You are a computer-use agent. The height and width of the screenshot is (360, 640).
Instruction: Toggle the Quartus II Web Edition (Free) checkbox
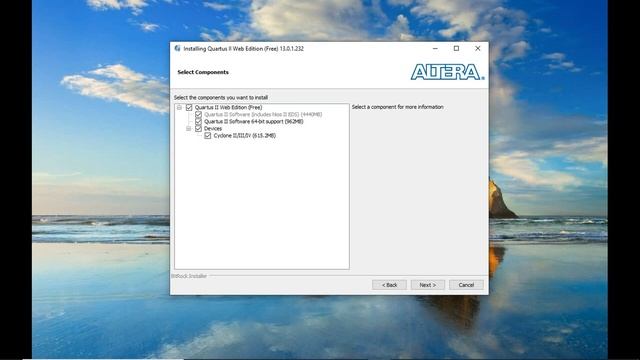189,107
